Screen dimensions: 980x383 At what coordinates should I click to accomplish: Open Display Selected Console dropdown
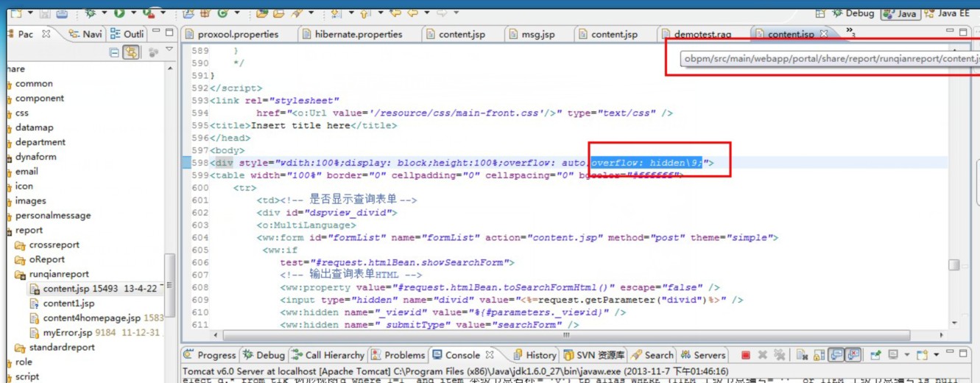coord(907,355)
